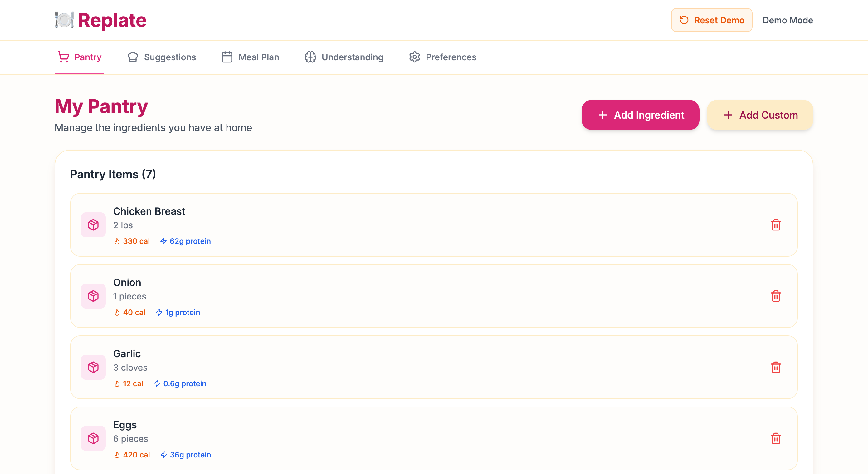Click the Onion package icon
The image size is (868, 474).
tap(93, 296)
